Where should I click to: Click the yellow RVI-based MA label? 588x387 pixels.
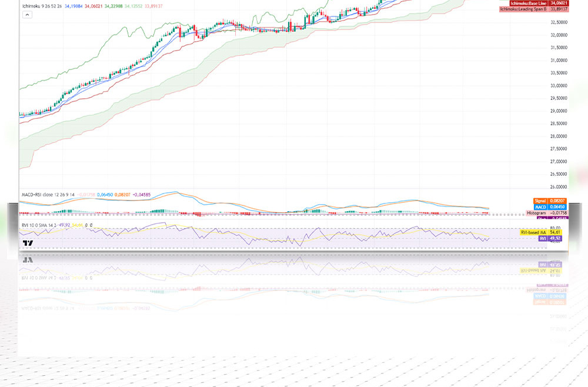[541, 233]
